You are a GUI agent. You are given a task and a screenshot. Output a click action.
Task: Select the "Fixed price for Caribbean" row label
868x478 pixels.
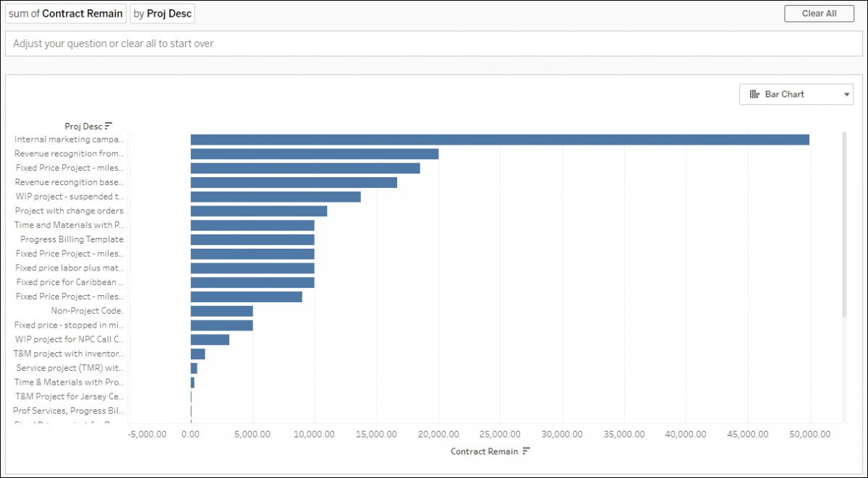69,282
